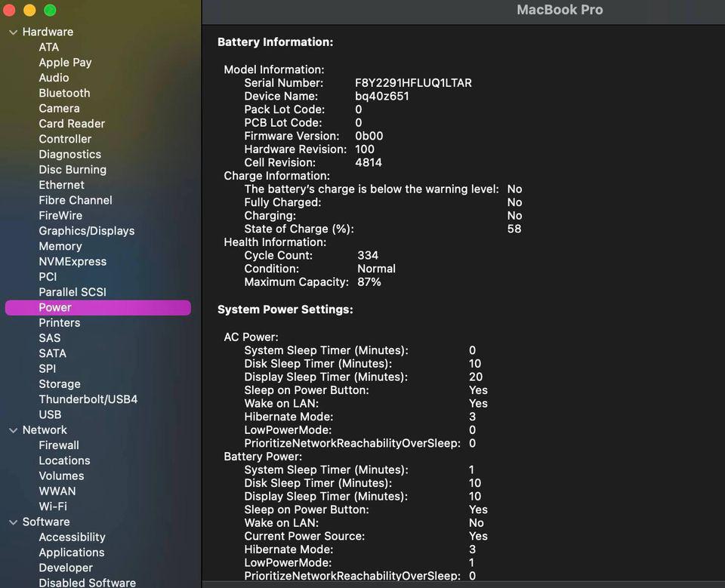725x588 pixels.
Task: Collapse the Software section chevron
Action: (x=13, y=522)
